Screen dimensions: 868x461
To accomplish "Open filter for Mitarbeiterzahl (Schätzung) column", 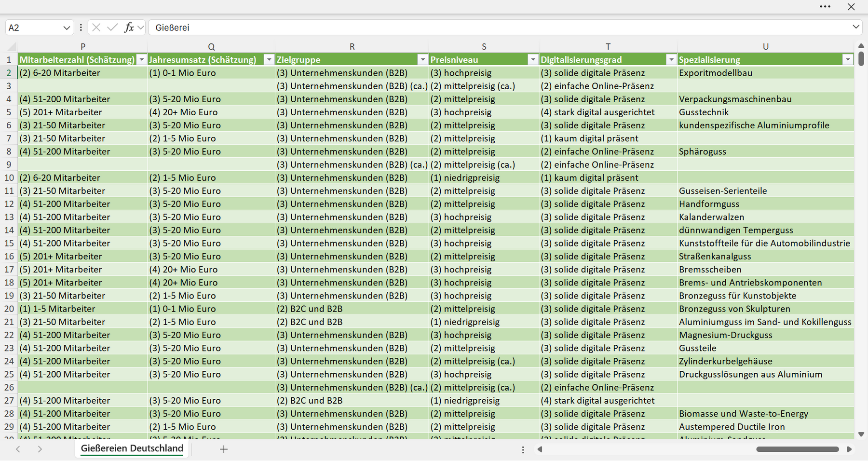I will point(141,60).
